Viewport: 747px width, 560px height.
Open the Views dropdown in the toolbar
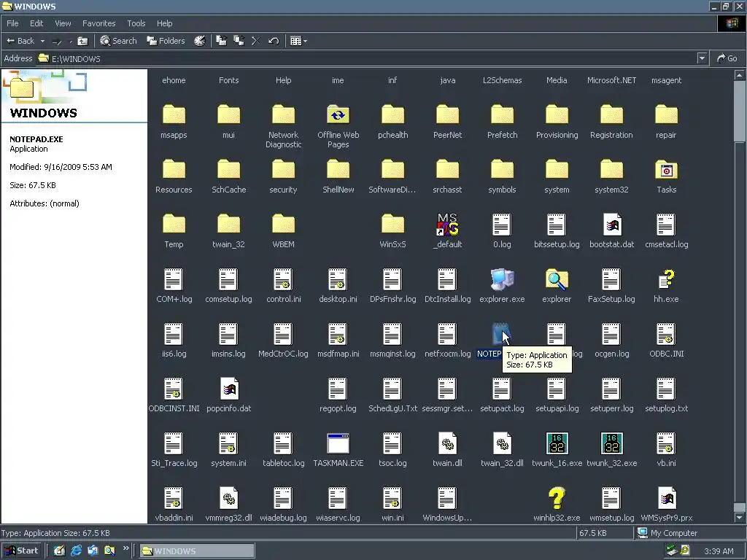[298, 41]
